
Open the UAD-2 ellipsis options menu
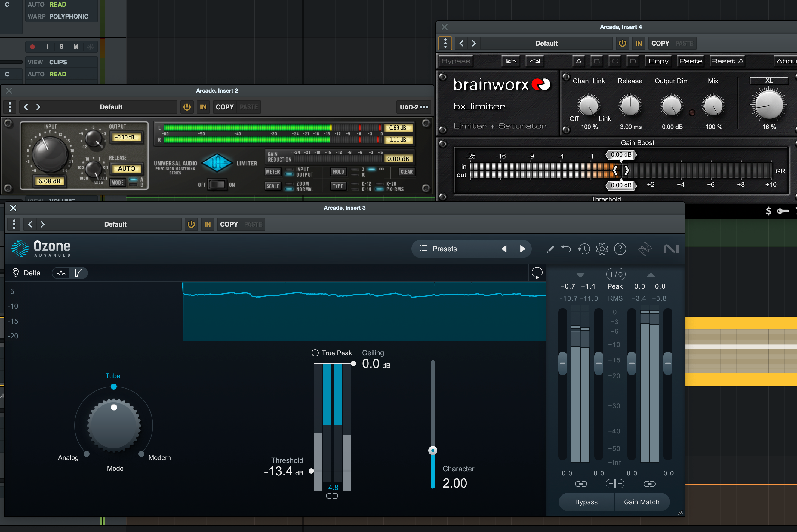[424, 107]
